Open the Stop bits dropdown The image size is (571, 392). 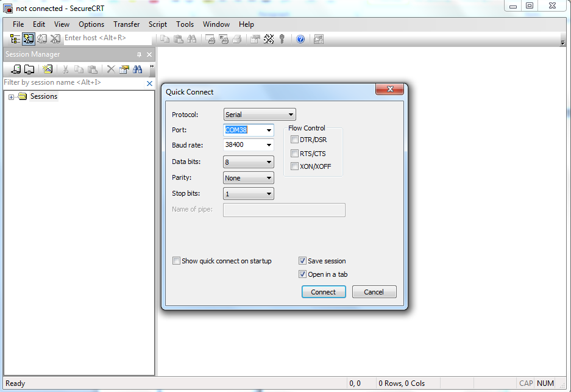(249, 193)
